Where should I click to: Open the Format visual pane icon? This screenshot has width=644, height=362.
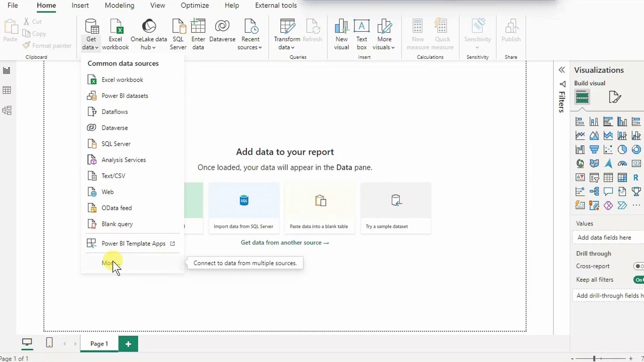[x=614, y=97]
